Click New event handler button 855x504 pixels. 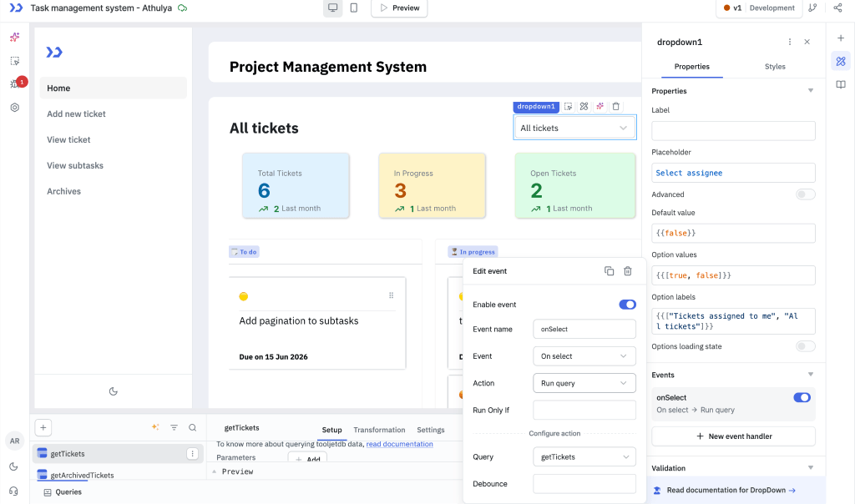coord(733,436)
